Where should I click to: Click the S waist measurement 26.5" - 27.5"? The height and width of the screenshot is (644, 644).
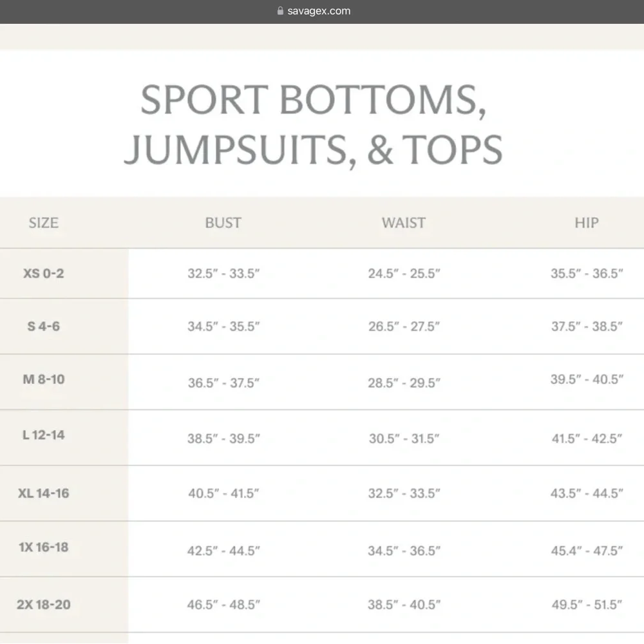[x=404, y=327]
